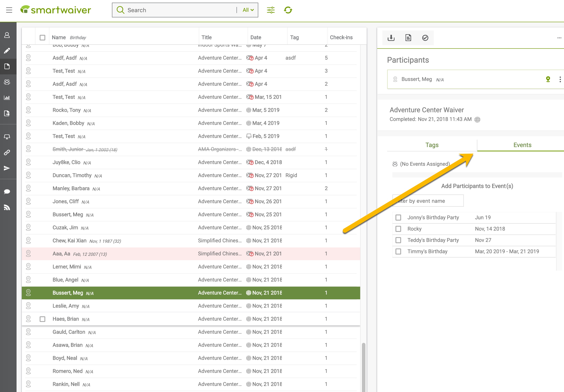Select the participants/people sidebar icon

[7, 82]
